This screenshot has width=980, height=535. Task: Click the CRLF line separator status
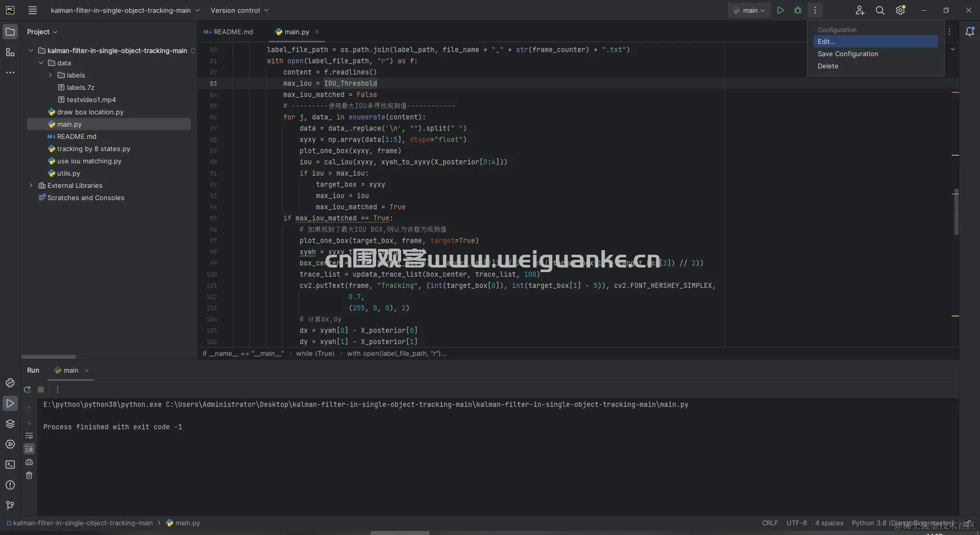[770, 523]
